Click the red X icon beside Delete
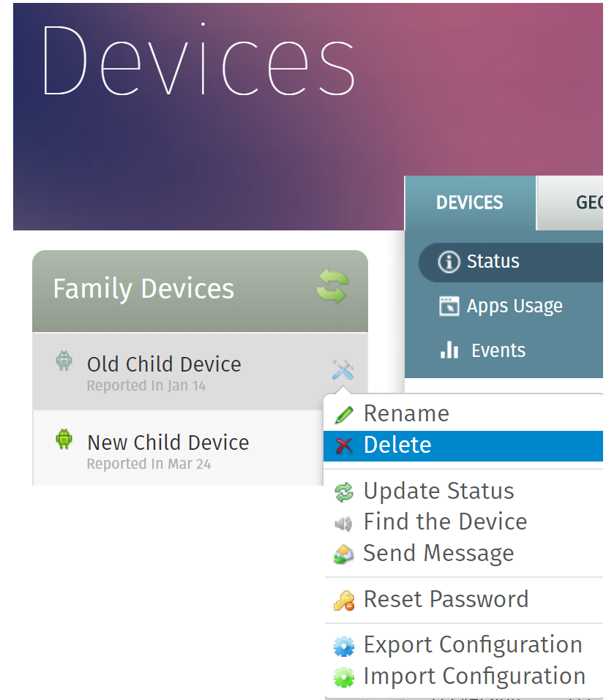Screen dimensions: 606x700 click(344, 445)
